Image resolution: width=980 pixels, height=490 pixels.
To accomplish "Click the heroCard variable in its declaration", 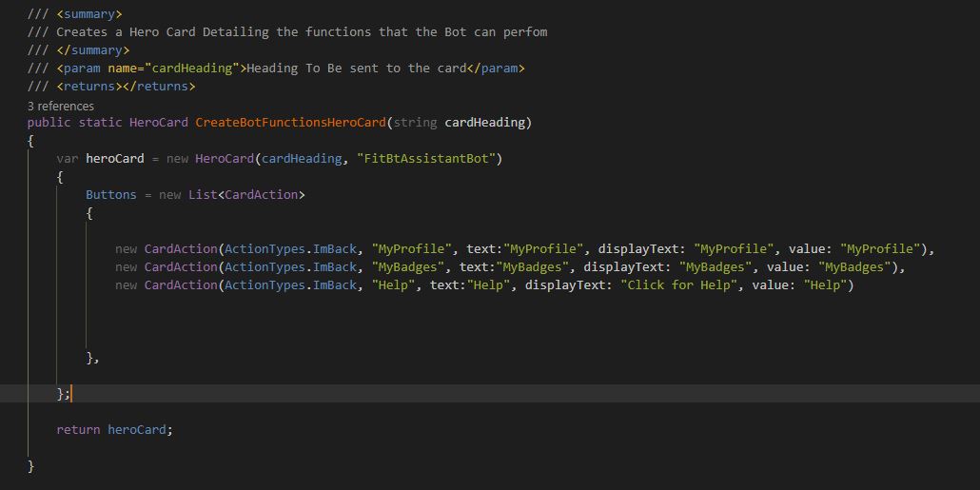I will 114,159.
